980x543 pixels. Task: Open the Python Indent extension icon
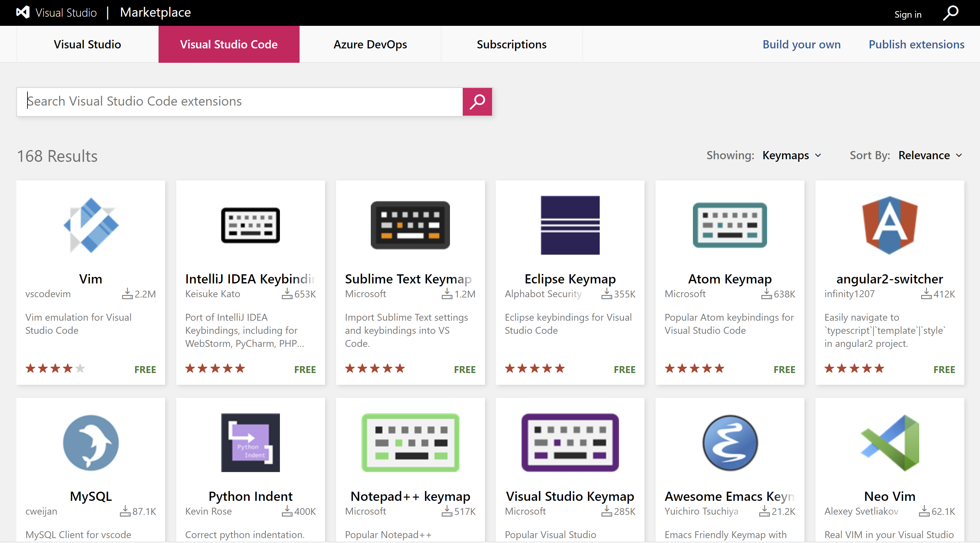(250, 443)
